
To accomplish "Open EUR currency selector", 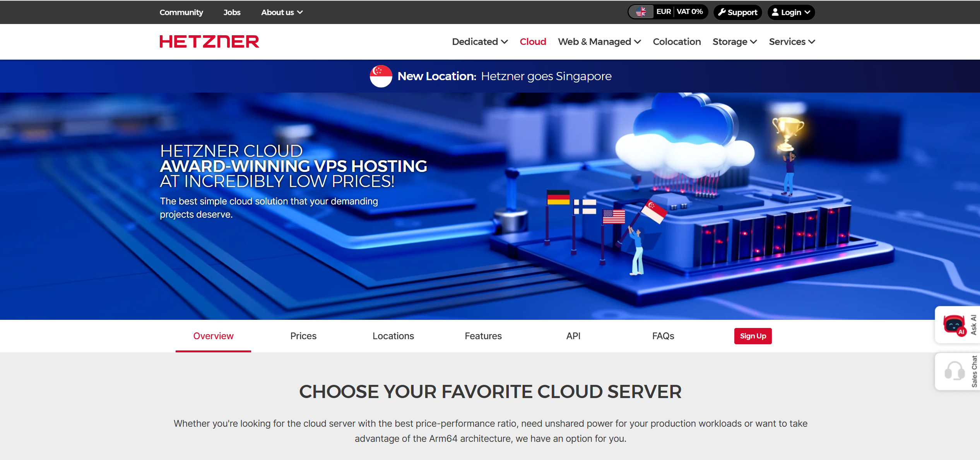I will [x=664, y=12].
